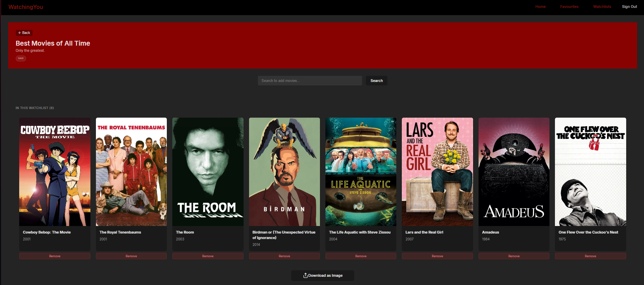This screenshot has width=644, height=285.
Task: Remove Birdman from the watchlist
Action: [x=284, y=256]
